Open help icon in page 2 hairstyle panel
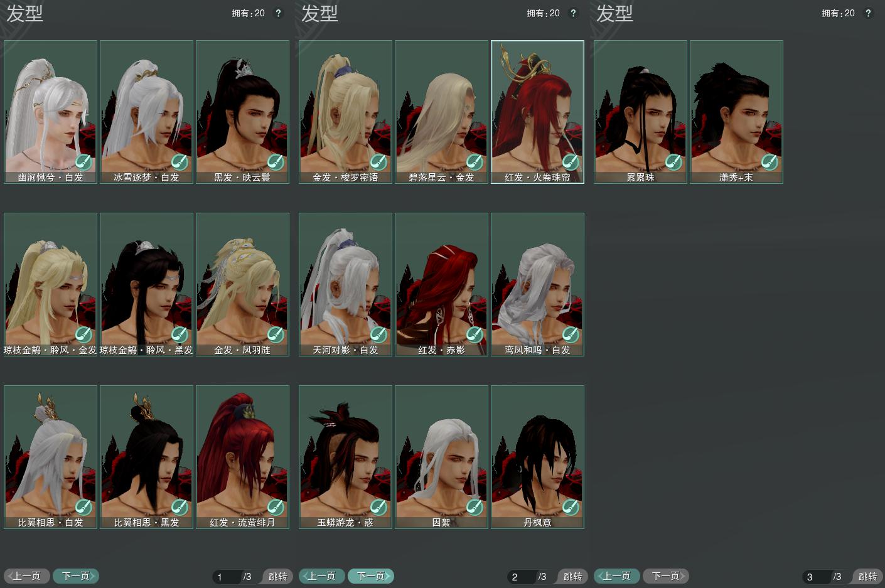Image resolution: width=885 pixels, height=588 pixels. tap(573, 13)
